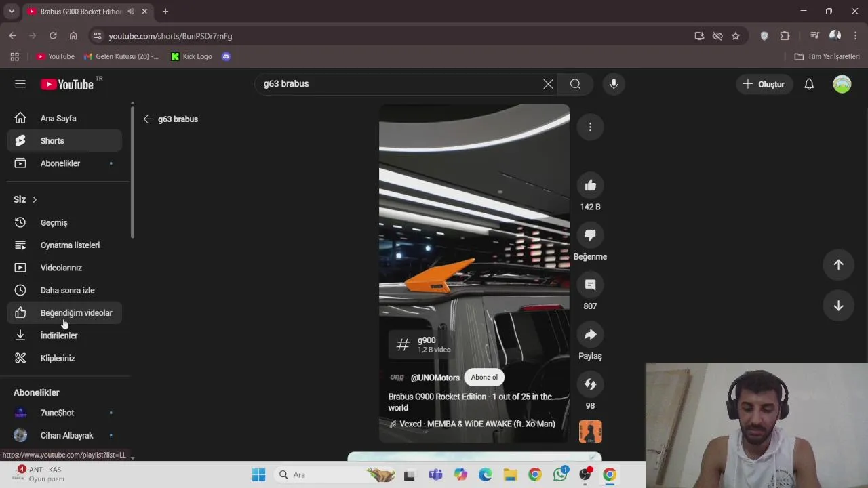Open site information icon in address bar
This screenshot has width=868, height=488.
coord(98,36)
